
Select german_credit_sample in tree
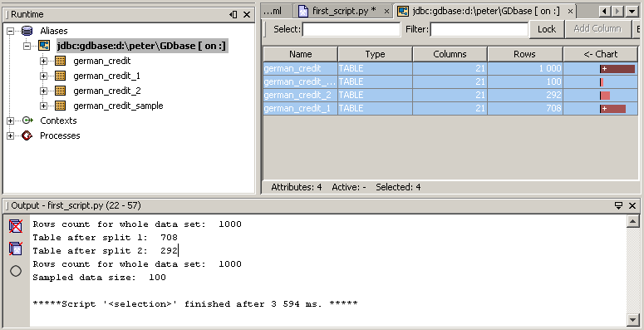118,106
